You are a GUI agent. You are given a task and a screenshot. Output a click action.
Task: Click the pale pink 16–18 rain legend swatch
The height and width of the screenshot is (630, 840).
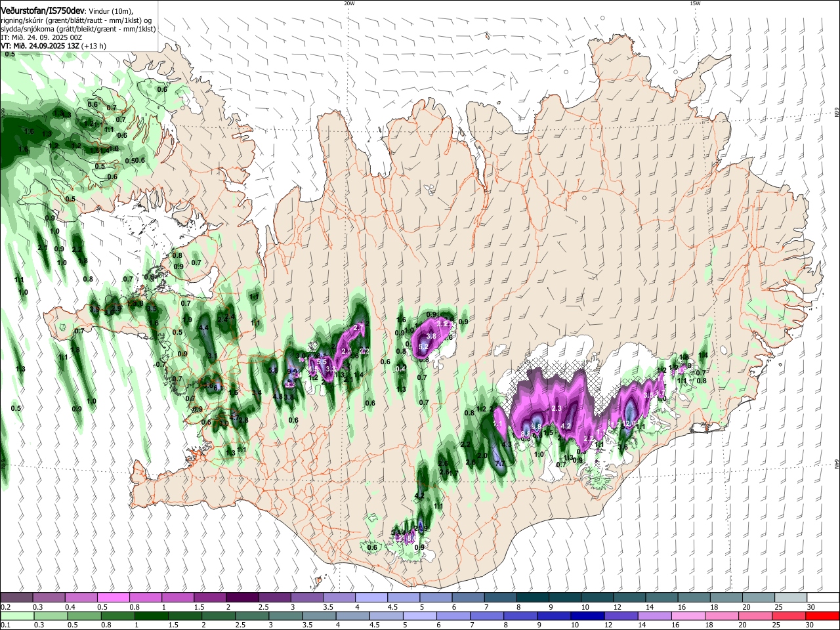[x=687, y=616]
